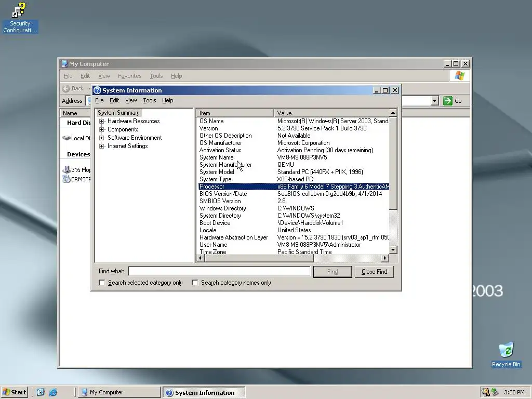This screenshot has width=532, height=399.
Task: Select the Boot Device row
Action: point(294,223)
